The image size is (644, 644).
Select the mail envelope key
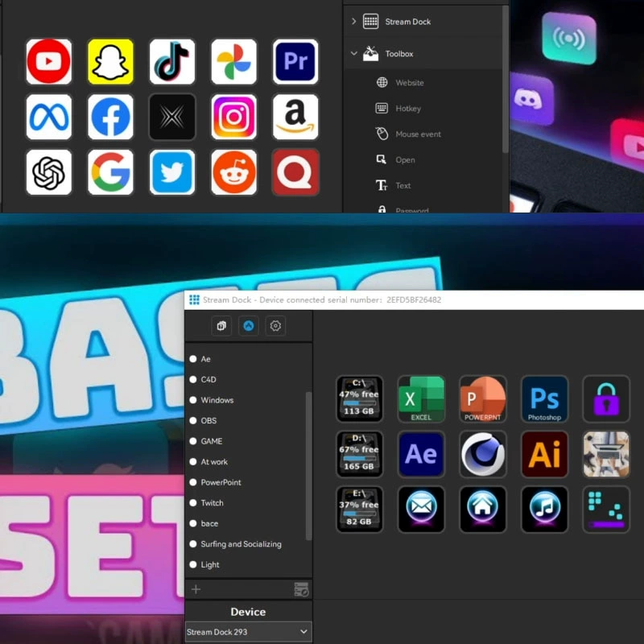point(421,510)
